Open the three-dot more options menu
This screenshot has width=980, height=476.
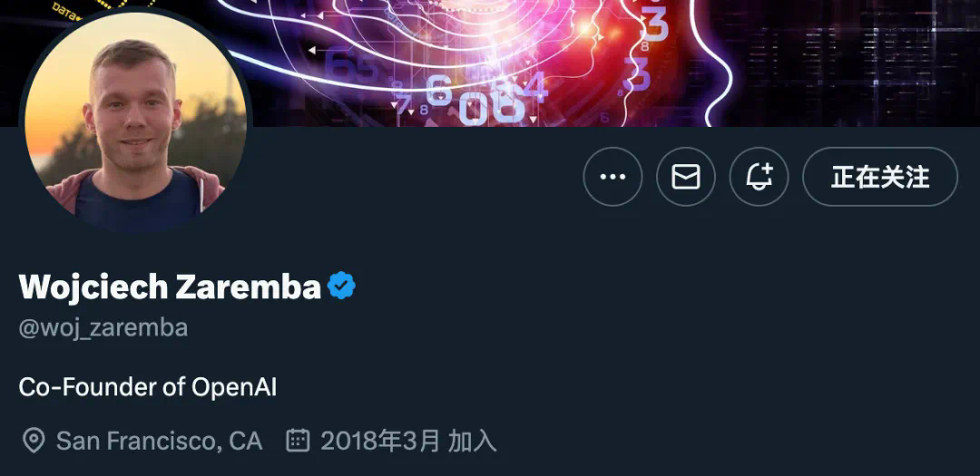coord(612,177)
